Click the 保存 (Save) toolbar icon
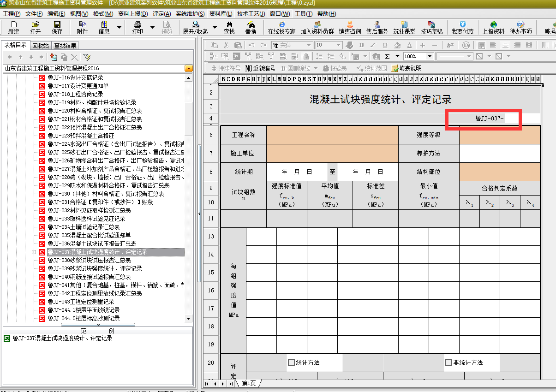 point(57,27)
